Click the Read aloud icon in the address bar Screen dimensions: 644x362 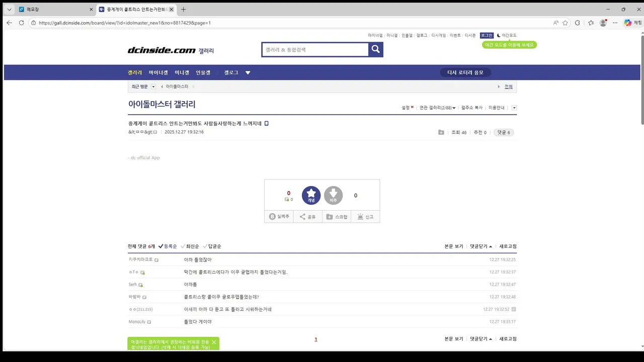[555, 23]
